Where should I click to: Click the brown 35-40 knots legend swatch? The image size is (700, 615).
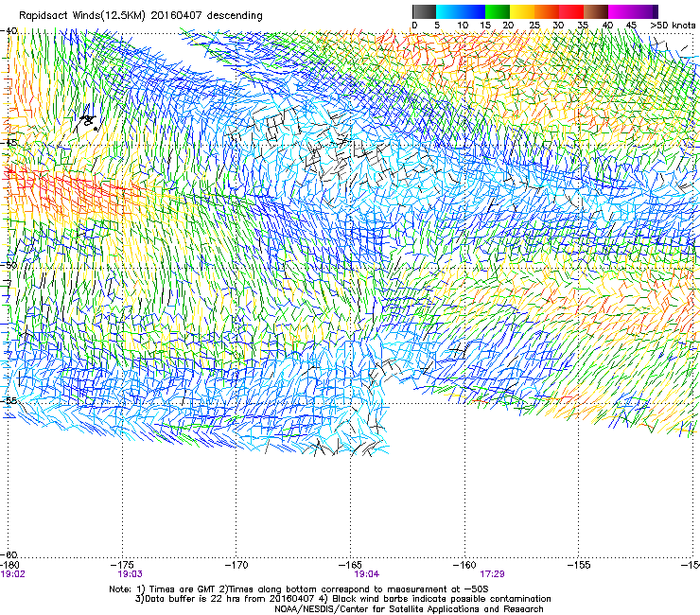596,11
